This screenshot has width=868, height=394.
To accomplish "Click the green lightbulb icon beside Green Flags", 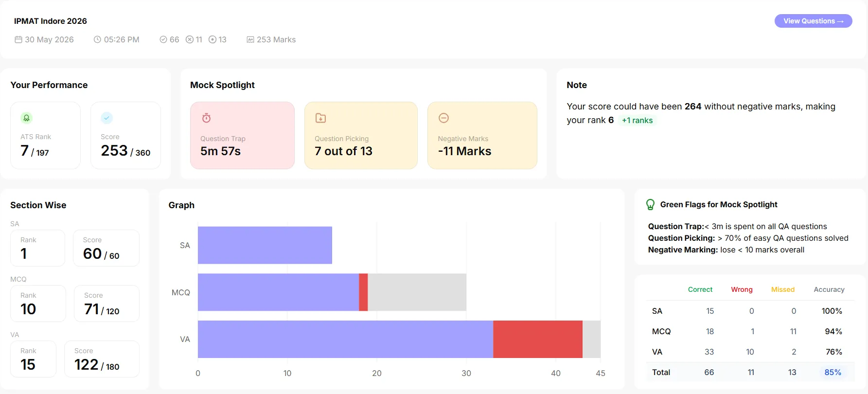I will tap(650, 205).
